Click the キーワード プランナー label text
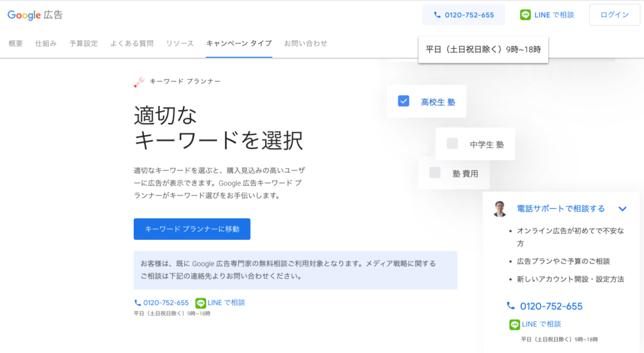Viewport: 644px width, 353px height. (x=185, y=81)
